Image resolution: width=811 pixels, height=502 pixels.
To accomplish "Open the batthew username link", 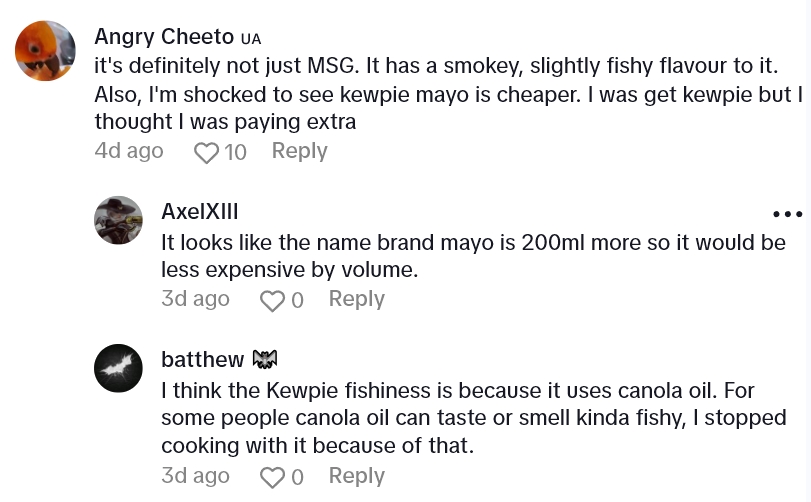I will tap(202, 359).
